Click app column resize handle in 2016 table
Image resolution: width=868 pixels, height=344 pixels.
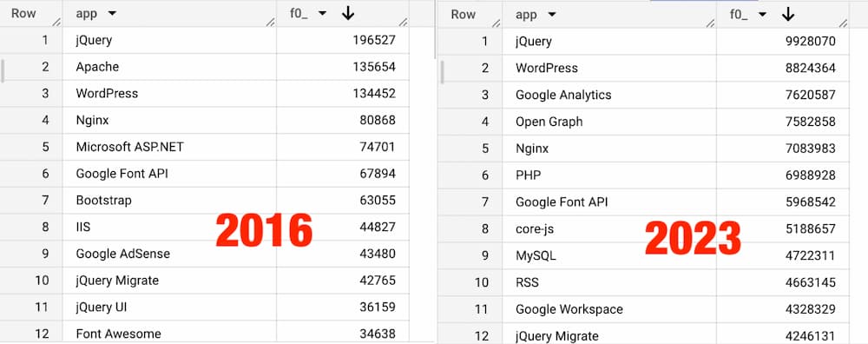[270, 23]
